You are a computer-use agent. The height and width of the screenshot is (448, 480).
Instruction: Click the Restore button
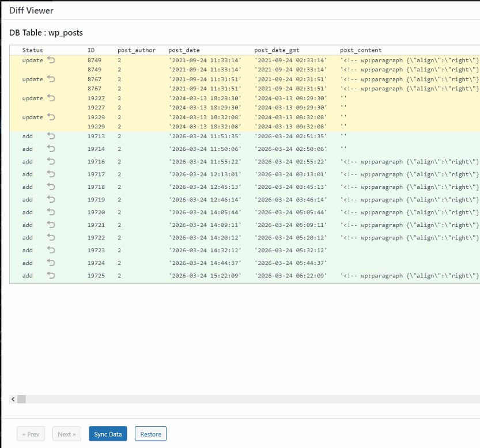pyautogui.click(x=150, y=434)
